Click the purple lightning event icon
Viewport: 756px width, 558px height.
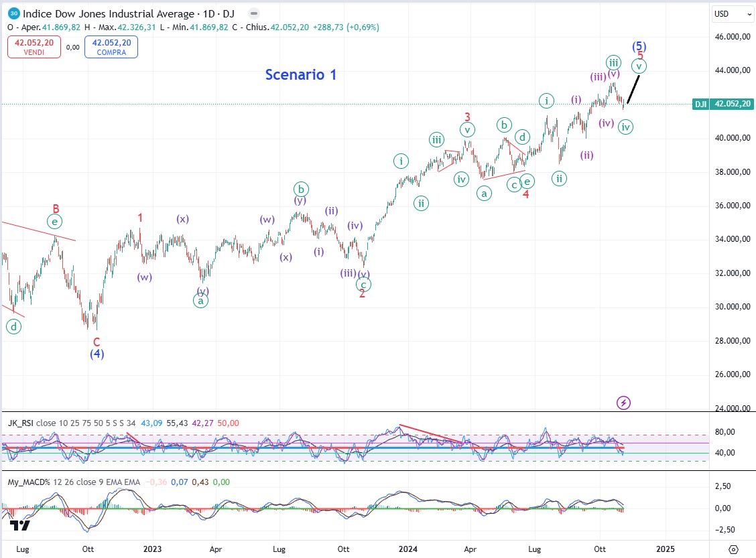pyautogui.click(x=623, y=403)
